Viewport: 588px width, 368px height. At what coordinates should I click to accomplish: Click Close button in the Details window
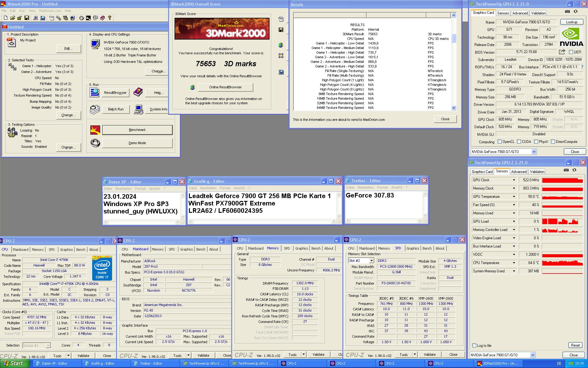tap(445, 119)
